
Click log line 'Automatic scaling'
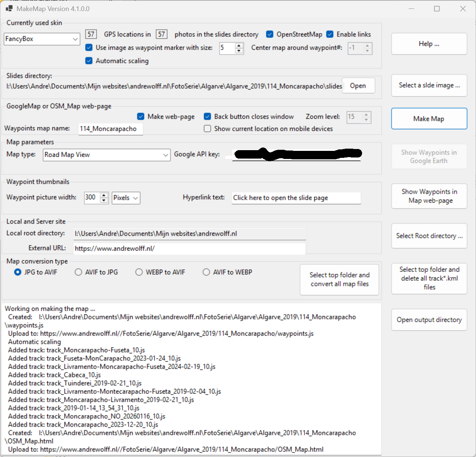click(x=35, y=342)
